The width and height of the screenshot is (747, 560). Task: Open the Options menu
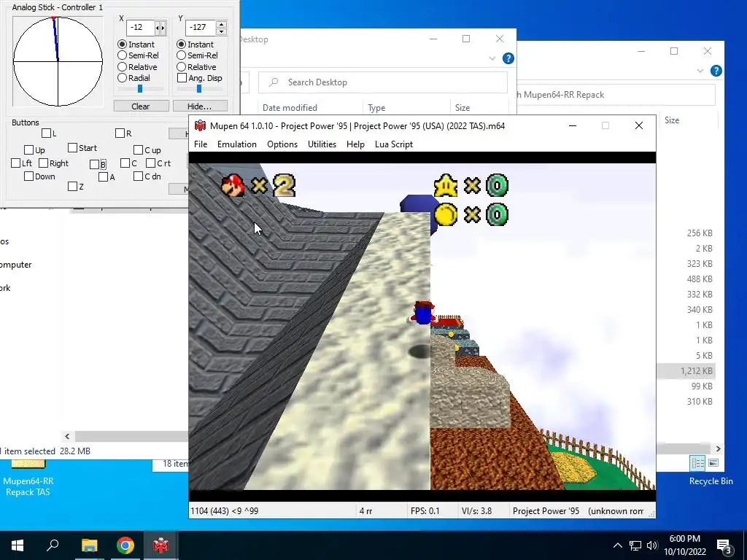click(x=282, y=144)
